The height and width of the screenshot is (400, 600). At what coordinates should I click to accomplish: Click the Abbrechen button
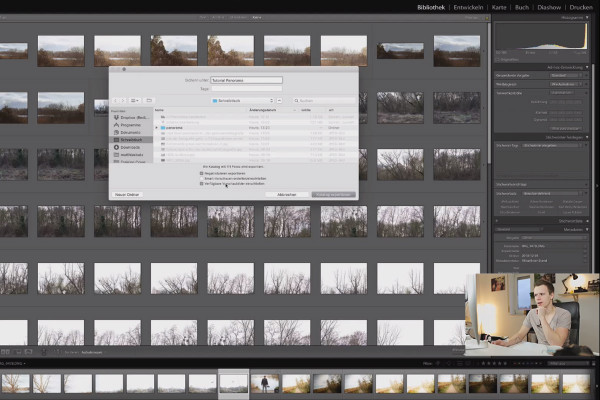coord(287,194)
